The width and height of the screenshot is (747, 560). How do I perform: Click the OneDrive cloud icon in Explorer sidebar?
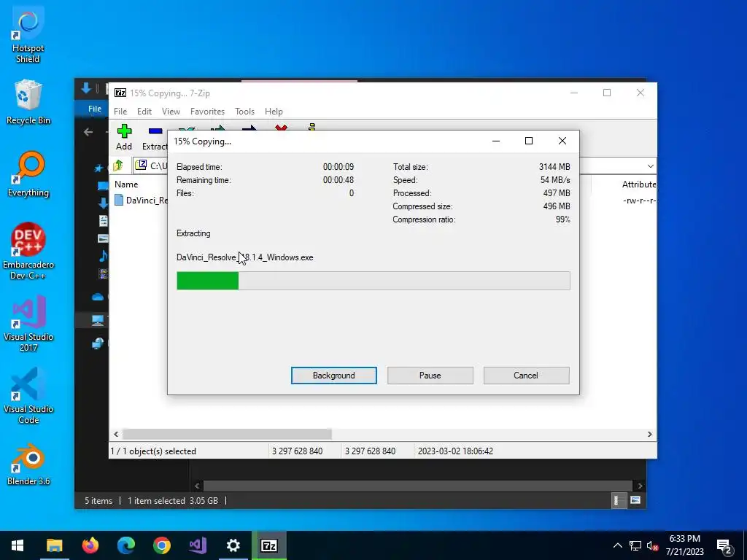coord(98,297)
